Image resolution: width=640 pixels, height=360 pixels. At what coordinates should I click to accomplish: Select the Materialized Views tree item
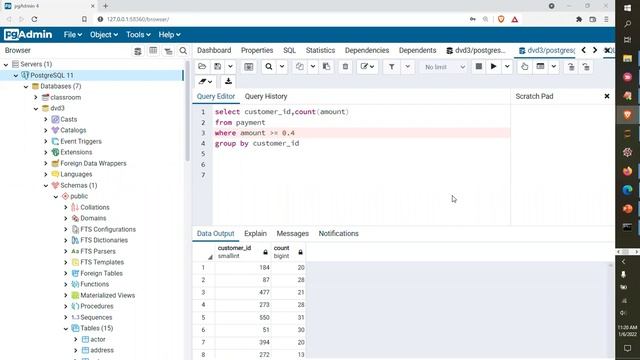coord(107,295)
